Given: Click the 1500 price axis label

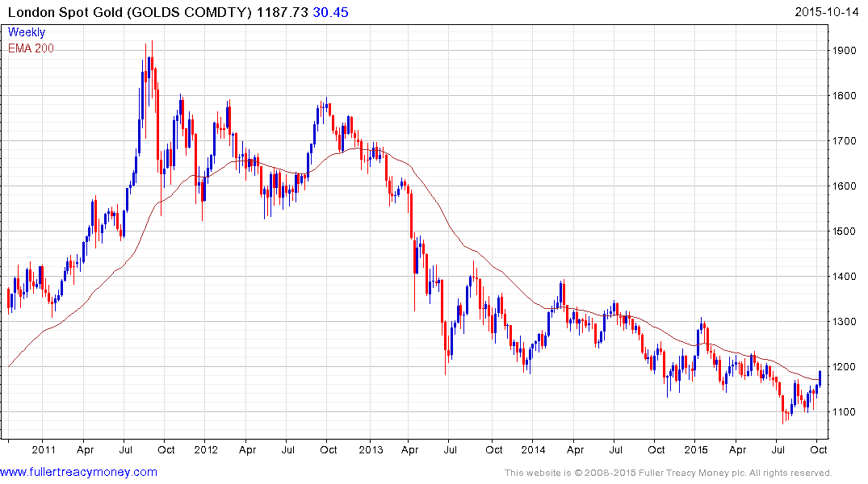Looking at the screenshot, I should pyautogui.click(x=845, y=232).
